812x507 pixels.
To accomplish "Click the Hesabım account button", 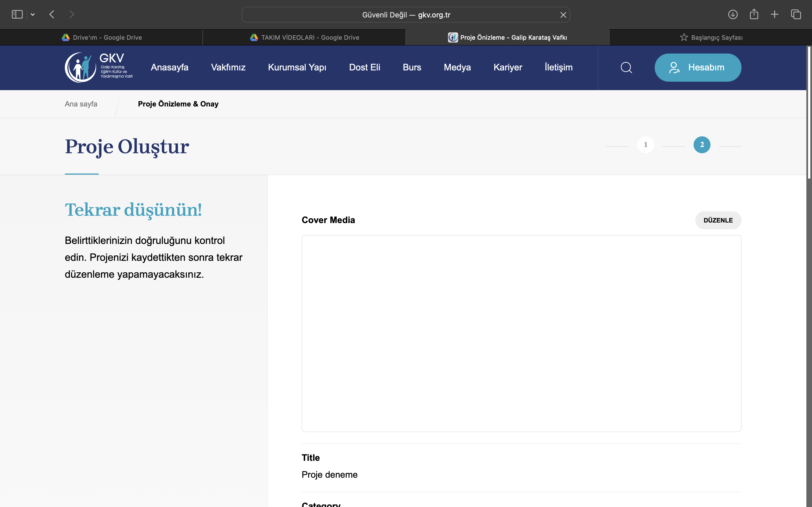I will [x=698, y=67].
